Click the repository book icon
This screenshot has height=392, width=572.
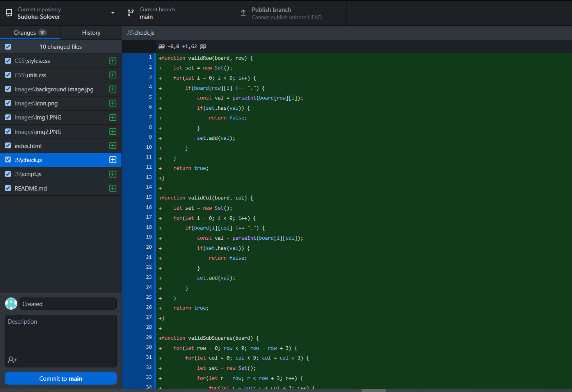pos(9,12)
